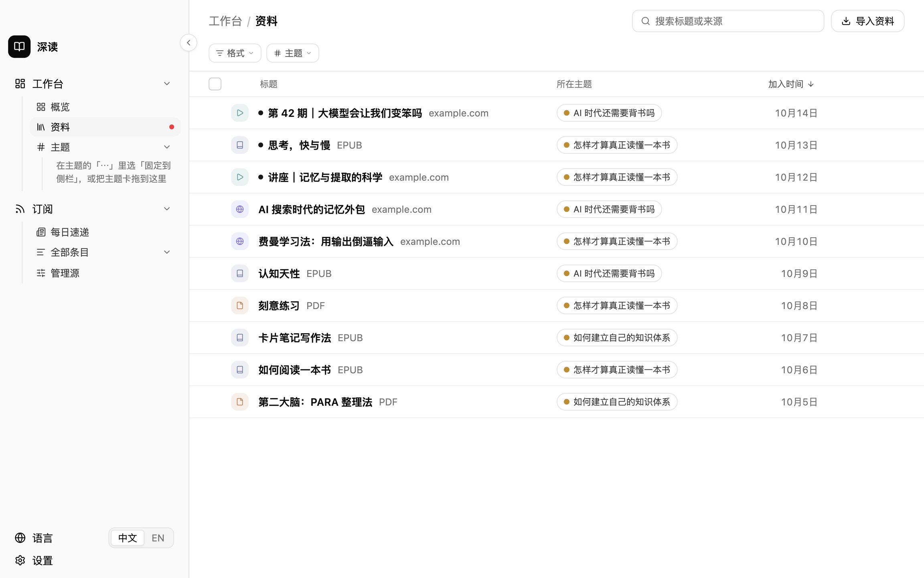924x578 pixels.
Task: Click the globe icon for AI 搜索时代的记忆外包
Action: (x=240, y=209)
